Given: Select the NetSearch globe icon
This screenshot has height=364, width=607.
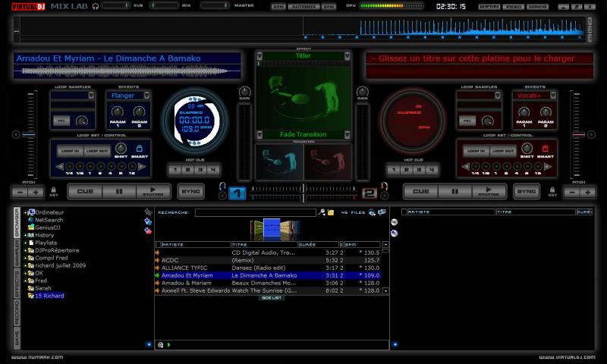Looking at the screenshot, I should [31, 220].
